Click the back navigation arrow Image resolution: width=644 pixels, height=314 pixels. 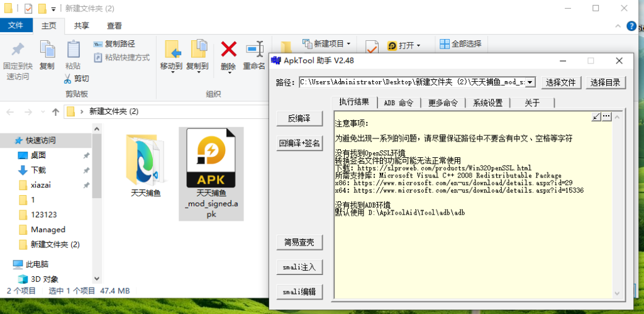[x=10, y=112]
